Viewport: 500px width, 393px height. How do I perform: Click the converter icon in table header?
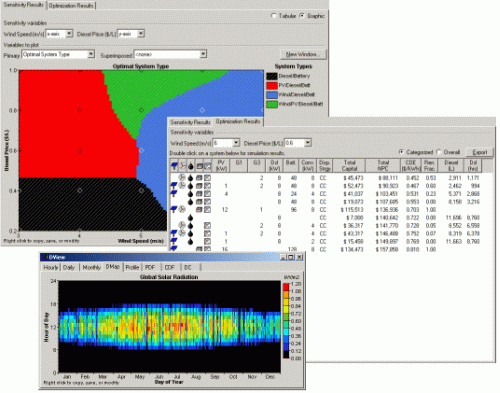[207, 166]
